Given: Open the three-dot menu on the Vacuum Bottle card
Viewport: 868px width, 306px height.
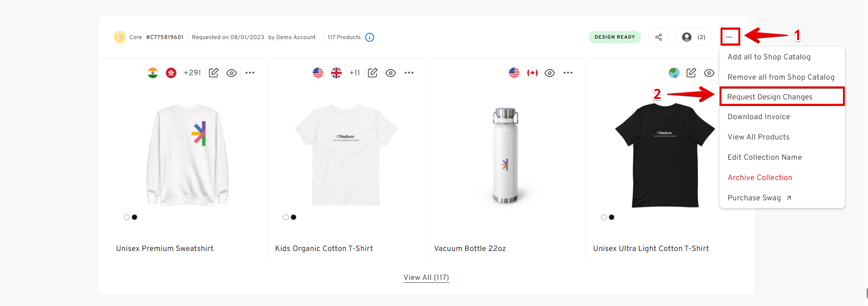Looking at the screenshot, I should pyautogui.click(x=568, y=73).
